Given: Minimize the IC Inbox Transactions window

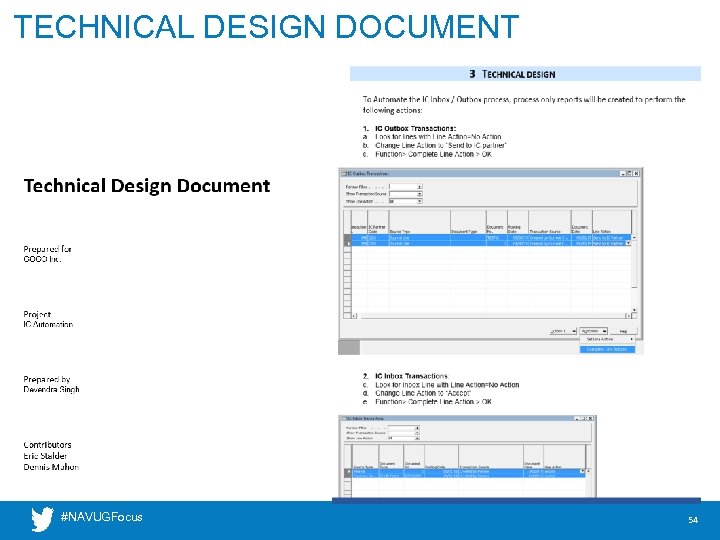Looking at the screenshot, I should [x=578, y=418].
